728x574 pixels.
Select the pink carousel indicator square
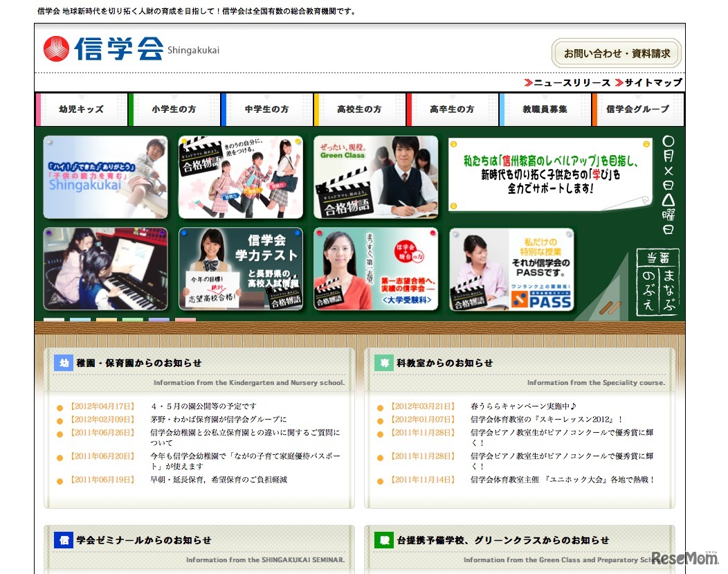[185, 320]
